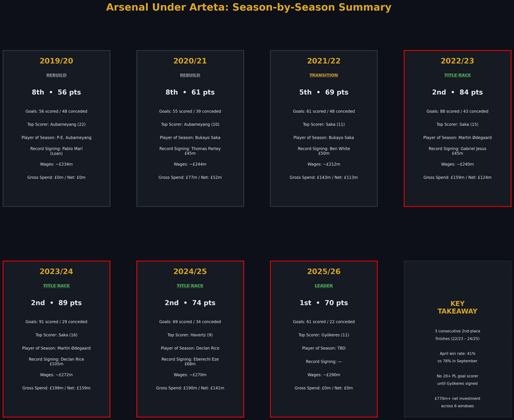The width and height of the screenshot is (514, 420).
Task: Click the £770m+ net investment takeaway
Action: (457, 398)
